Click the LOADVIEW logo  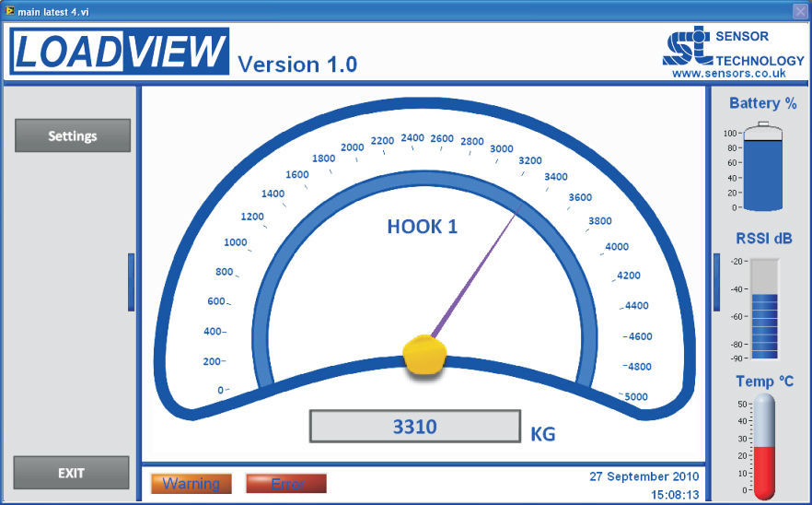tap(120, 52)
